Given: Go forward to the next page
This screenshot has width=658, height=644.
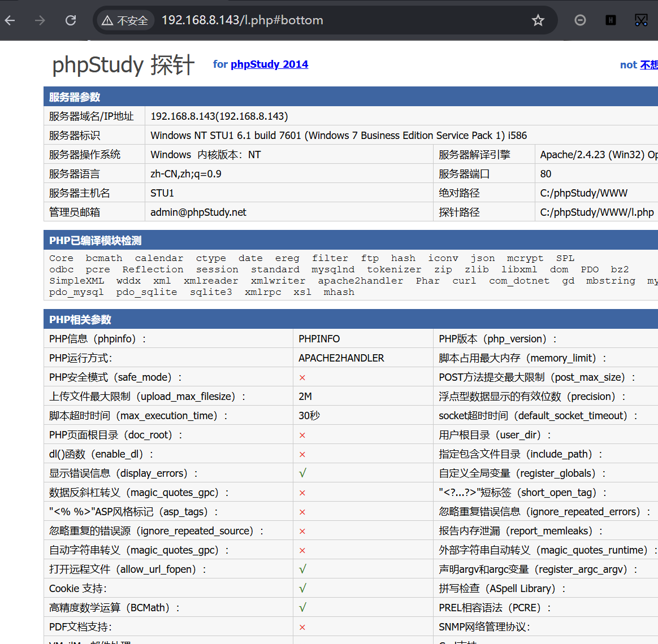Looking at the screenshot, I should click(40, 20).
